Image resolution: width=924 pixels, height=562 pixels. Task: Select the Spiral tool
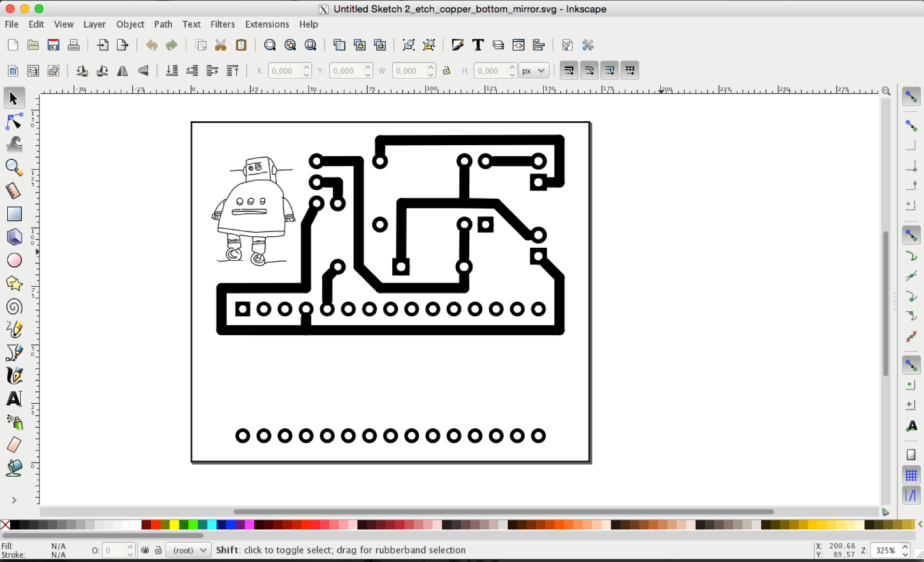14,306
